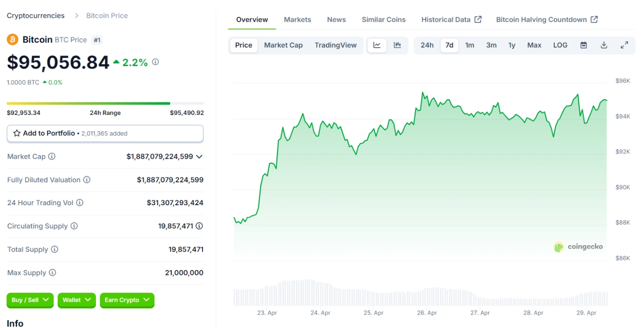Open Historical Data external link icon
Screen dimensions: 644x328
(478, 20)
